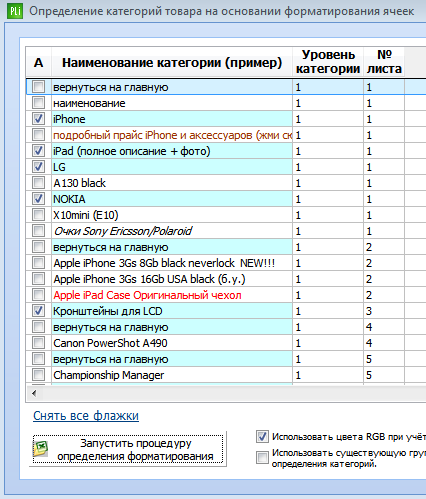Check the A130 black row checkbox
The image size is (426, 499).
click(x=38, y=183)
